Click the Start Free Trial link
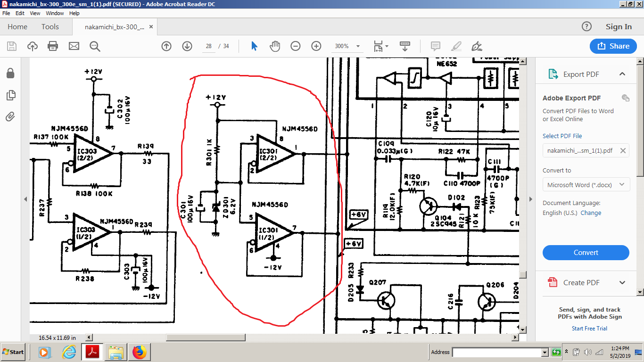Image resolution: width=644 pixels, height=362 pixels. tap(589, 329)
